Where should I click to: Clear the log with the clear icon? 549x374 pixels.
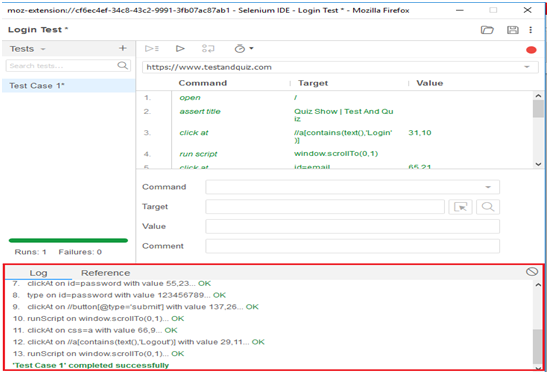point(531,271)
